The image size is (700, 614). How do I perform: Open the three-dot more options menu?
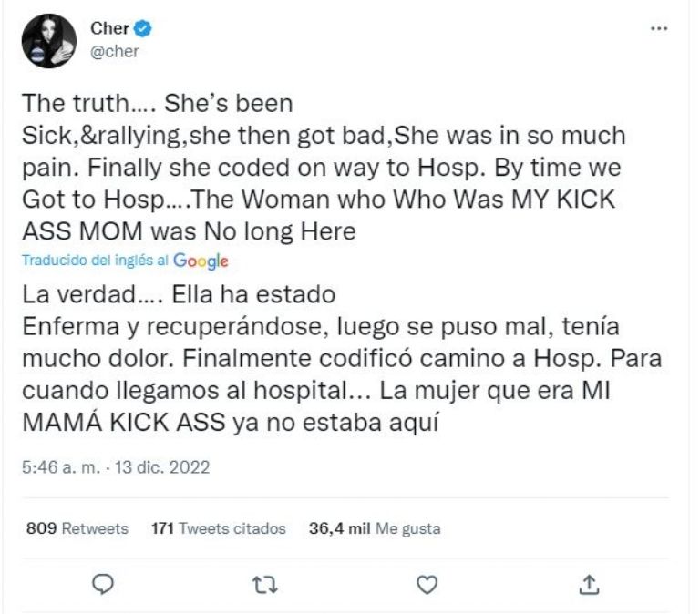659,29
